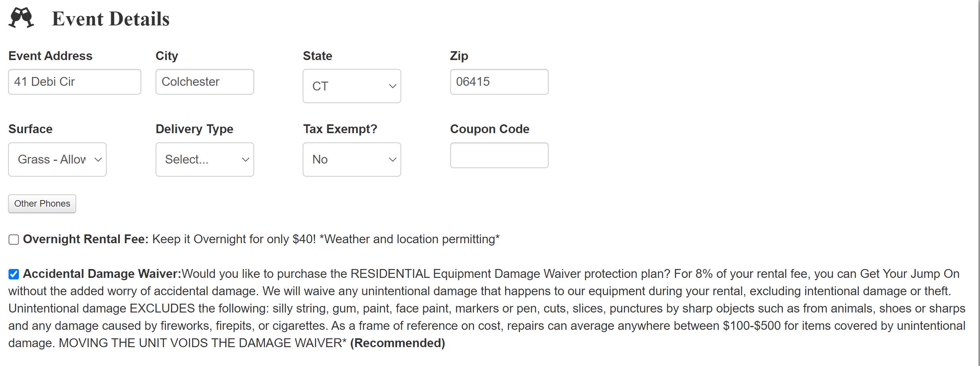Open the Delivery Type selector
This screenshot has width=980, height=366.
(x=204, y=159)
